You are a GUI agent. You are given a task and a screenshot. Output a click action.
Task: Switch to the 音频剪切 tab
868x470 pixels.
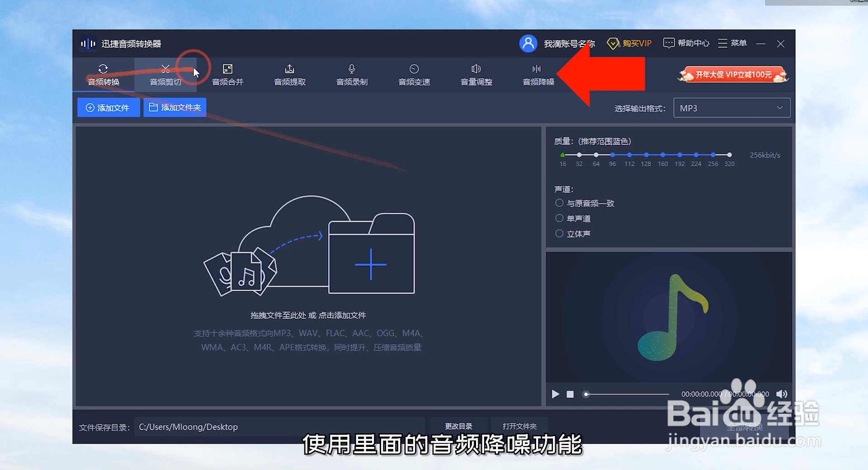click(x=165, y=75)
